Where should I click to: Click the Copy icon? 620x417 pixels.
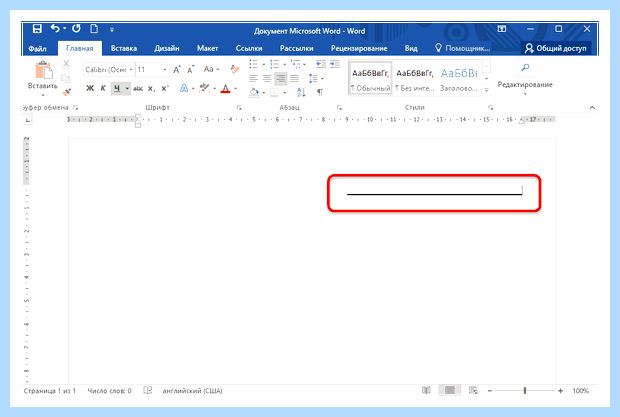pos(66,78)
